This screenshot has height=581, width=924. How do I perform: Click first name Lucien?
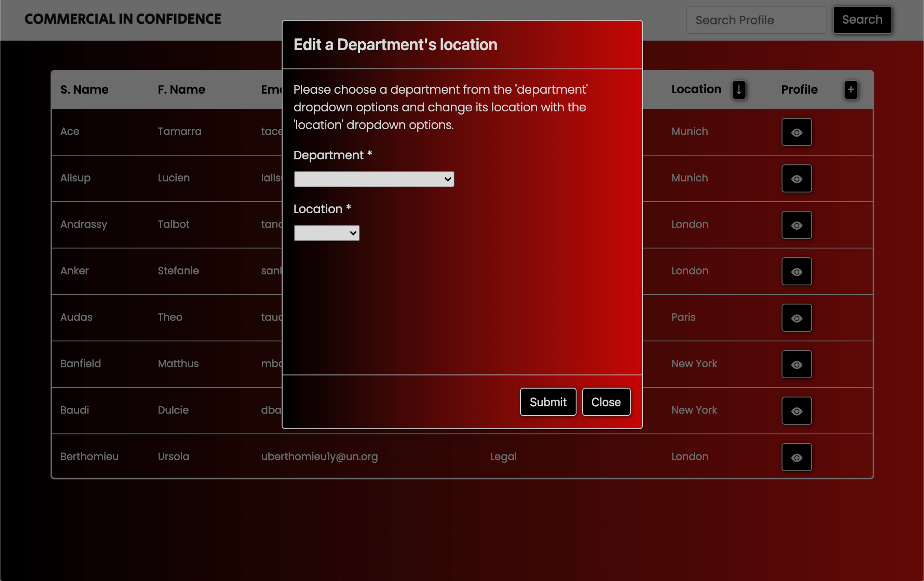click(174, 178)
